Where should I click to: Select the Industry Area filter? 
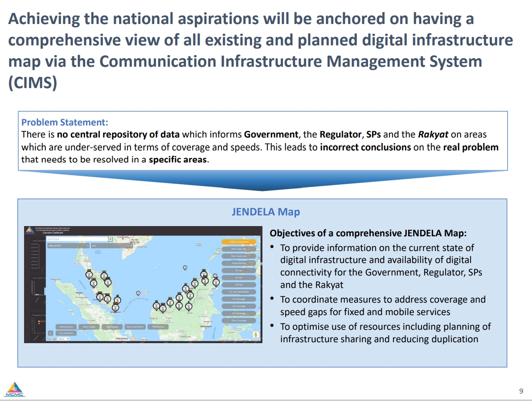point(65,327)
